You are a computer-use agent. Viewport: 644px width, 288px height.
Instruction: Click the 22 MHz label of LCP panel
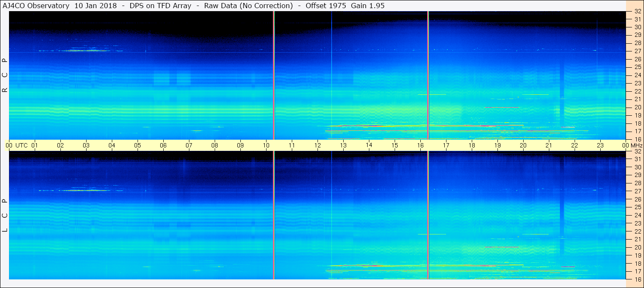(x=638, y=231)
